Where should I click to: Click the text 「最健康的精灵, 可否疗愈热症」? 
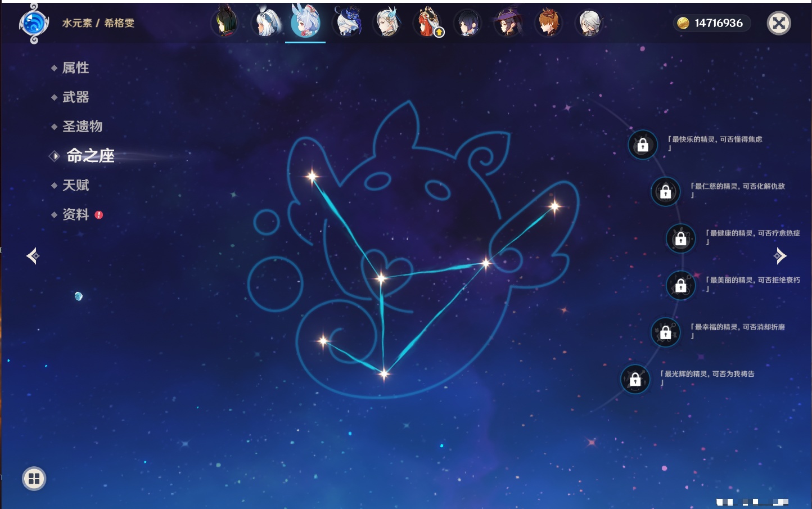pos(752,237)
